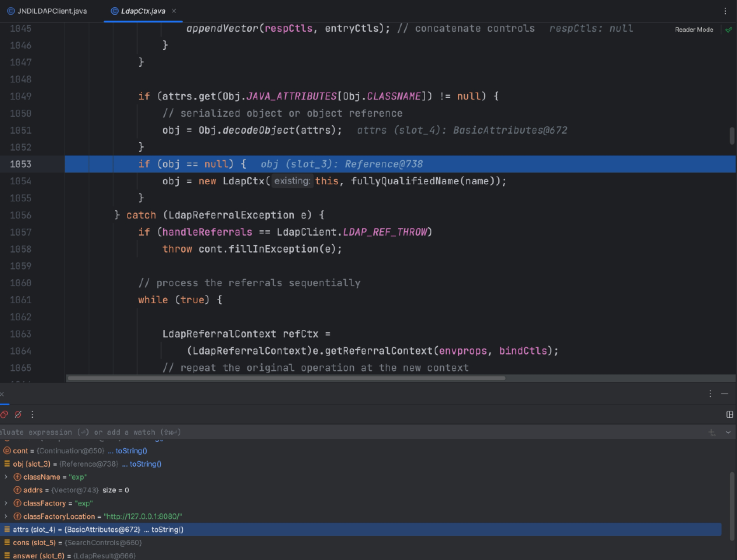Select the cons (slot_5) variable row

(361, 542)
